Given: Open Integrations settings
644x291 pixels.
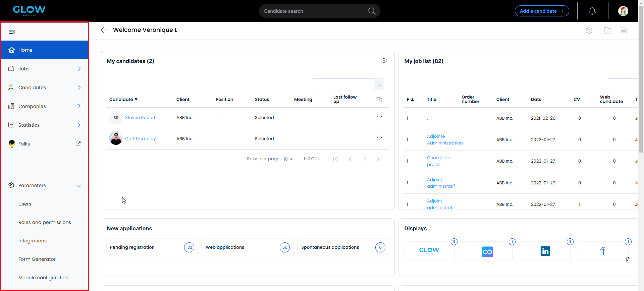Looking at the screenshot, I should click(33, 241).
